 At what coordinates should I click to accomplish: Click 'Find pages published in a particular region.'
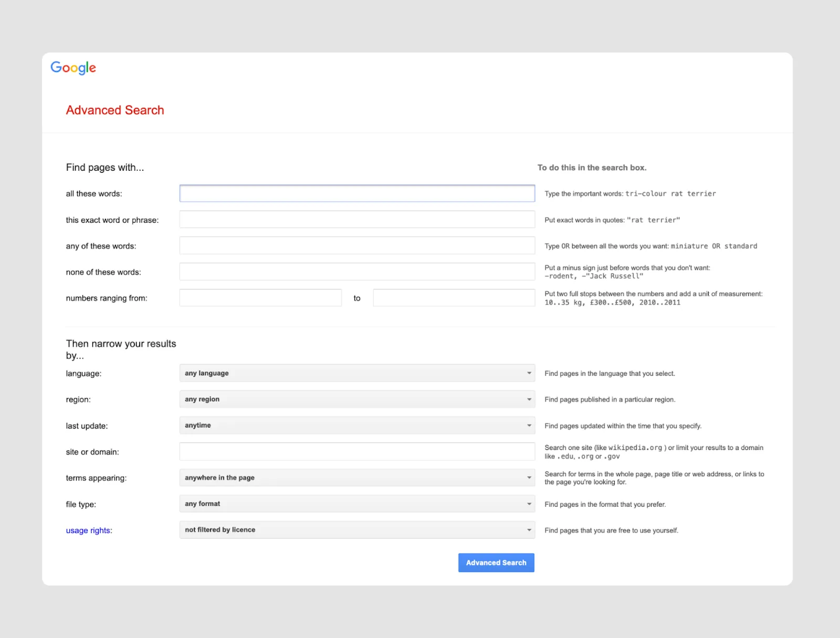[x=610, y=400]
